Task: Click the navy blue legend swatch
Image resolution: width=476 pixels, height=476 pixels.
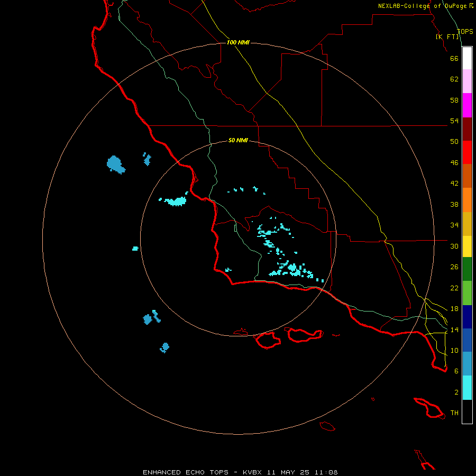Action: coord(467,317)
